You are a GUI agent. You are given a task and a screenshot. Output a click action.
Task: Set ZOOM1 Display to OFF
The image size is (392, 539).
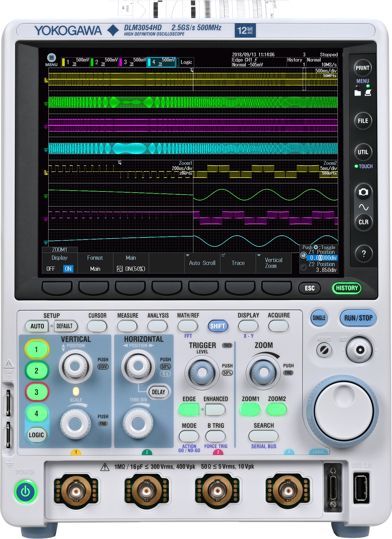click(x=51, y=269)
